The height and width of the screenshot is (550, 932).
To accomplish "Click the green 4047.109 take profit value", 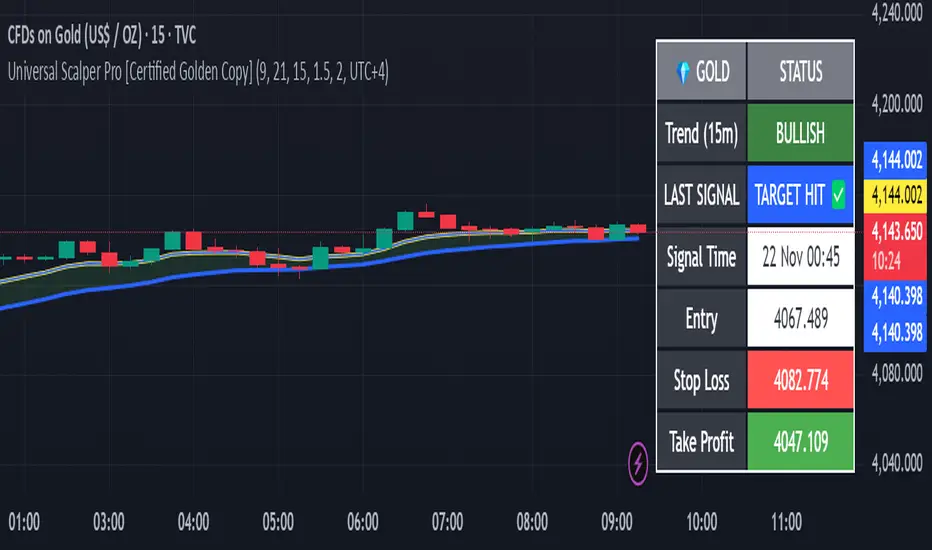I will pyautogui.click(x=801, y=442).
